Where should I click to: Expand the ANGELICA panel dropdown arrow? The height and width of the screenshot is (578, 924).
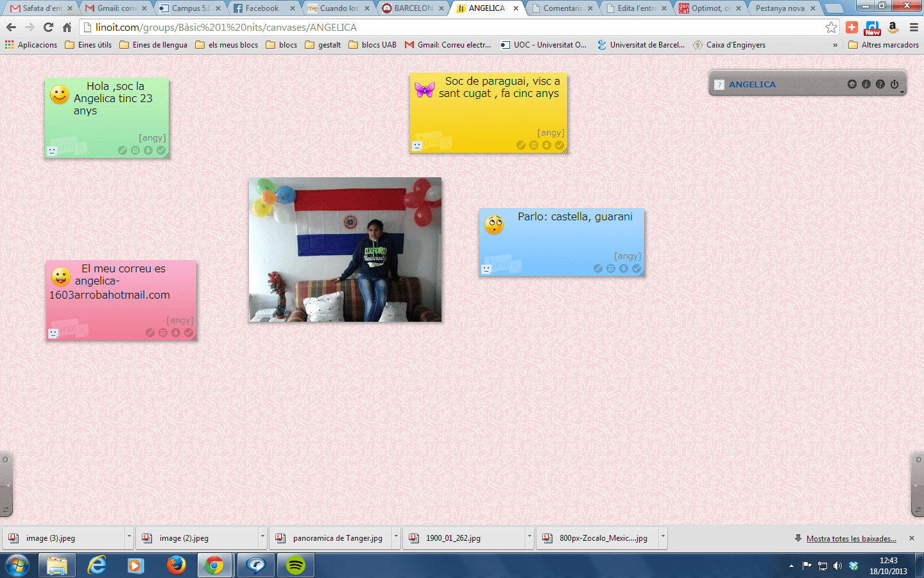(902, 92)
